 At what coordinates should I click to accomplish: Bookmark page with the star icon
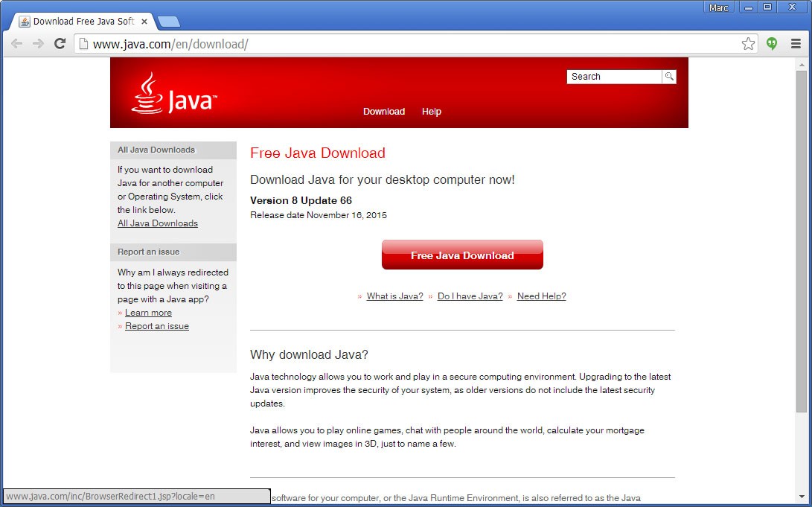click(x=748, y=44)
